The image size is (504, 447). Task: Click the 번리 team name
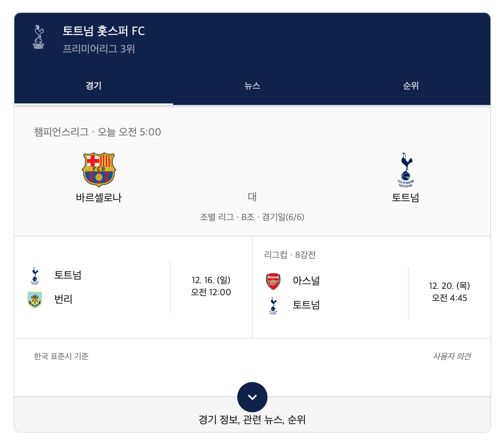[63, 299]
